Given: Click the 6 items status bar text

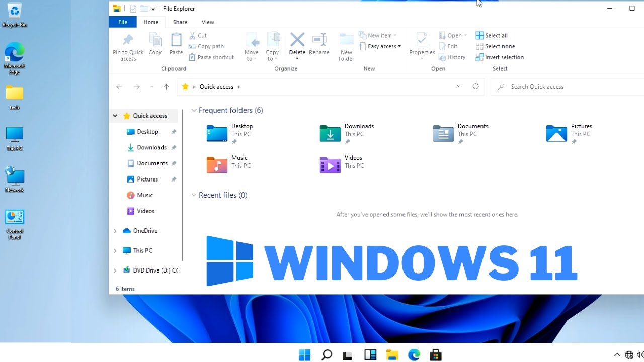Looking at the screenshot, I should pos(125,289).
